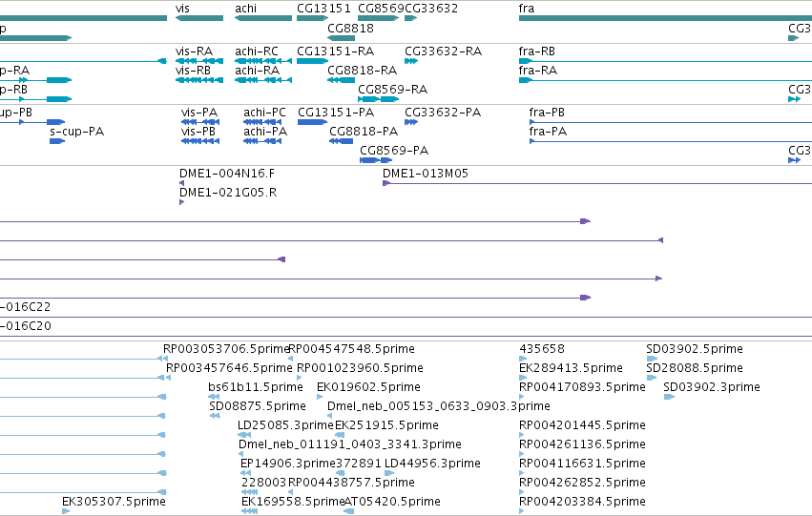Viewport: 812px width, 516px height.
Task: Click the EK169558.5prime EST
Action: (x=250, y=511)
